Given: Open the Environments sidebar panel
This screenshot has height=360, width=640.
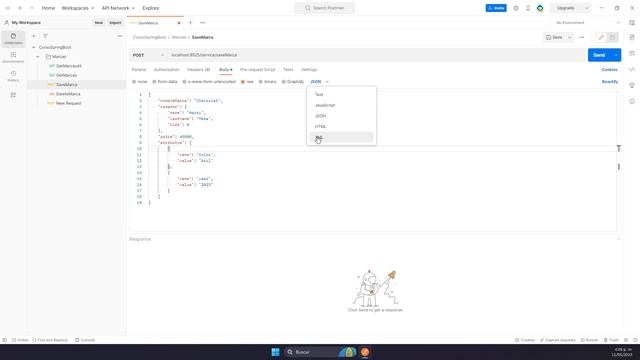Looking at the screenshot, I should click(13, 57).
